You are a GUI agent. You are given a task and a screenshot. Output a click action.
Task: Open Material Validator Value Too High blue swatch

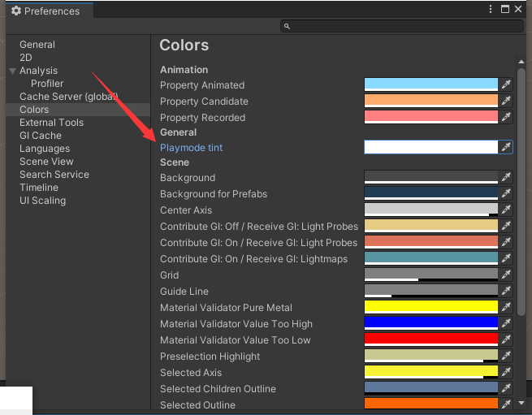(431, 323)
